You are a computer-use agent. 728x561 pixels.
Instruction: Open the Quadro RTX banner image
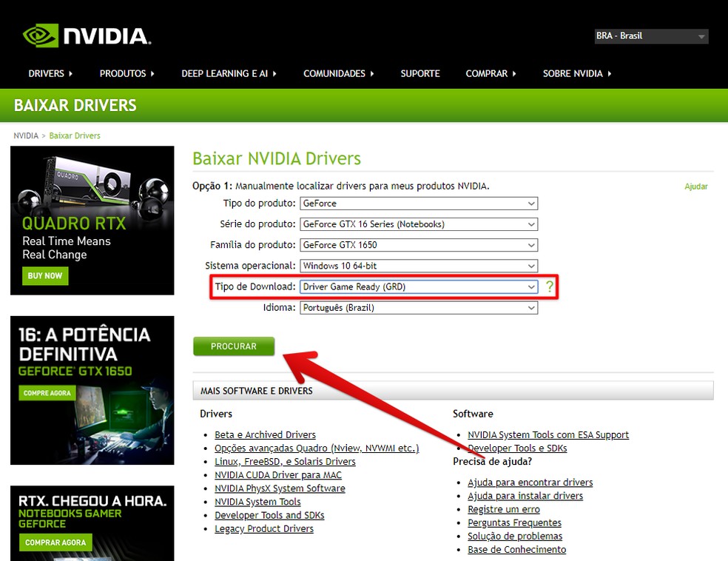tap(92, 221)
